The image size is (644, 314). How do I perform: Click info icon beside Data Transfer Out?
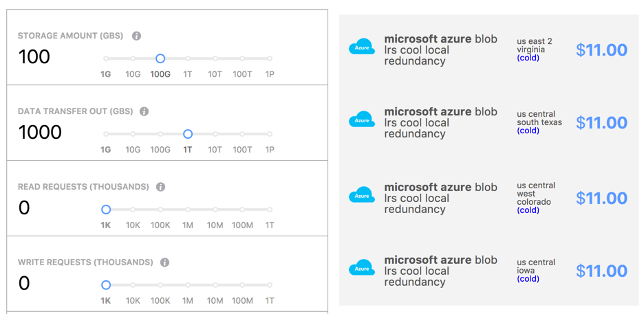(144, 111)
